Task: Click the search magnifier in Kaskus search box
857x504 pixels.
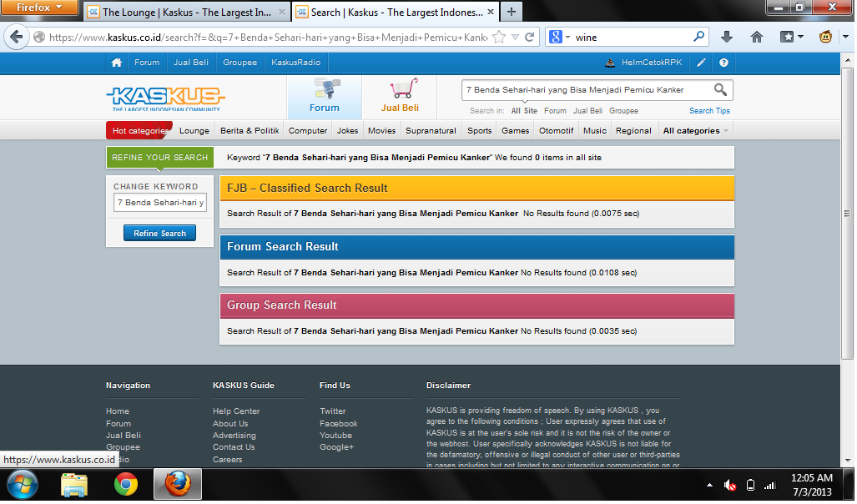Action: 720,89
